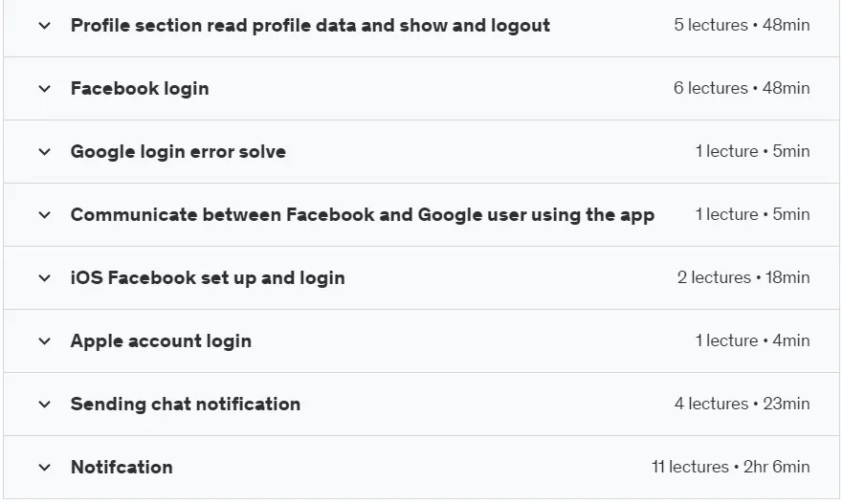The height and width of the screenshot is (504, 843).
Task: Expand iOS Facebook set up chevron
Action: click(x=45, y=277)
